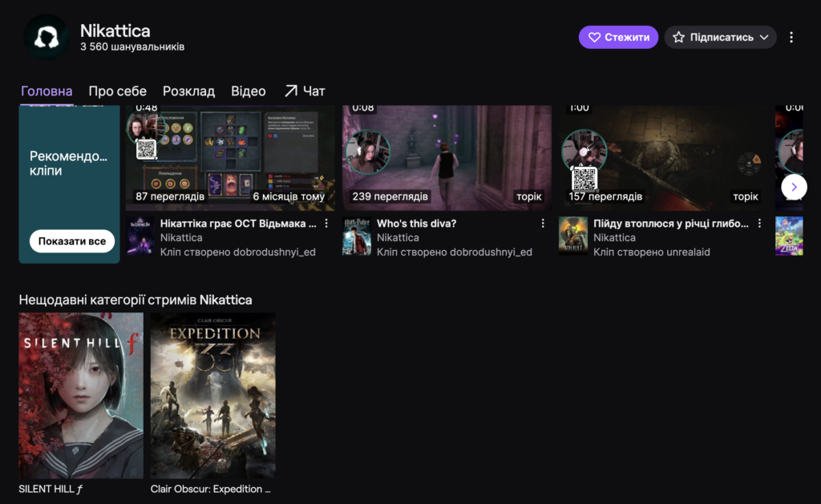Open the Розклад tab

coord(188,91)
